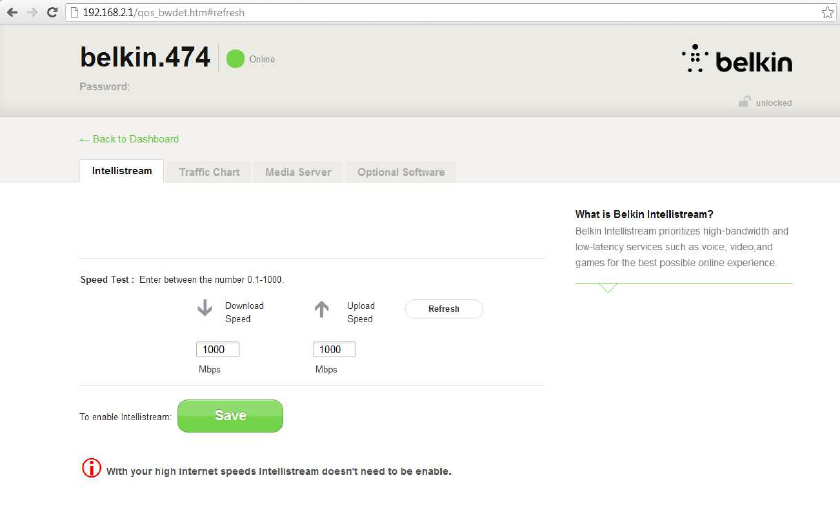Click the Download Speed Mbps input field
This screenshot has width=840, height=522.
(x=218, y=349)
